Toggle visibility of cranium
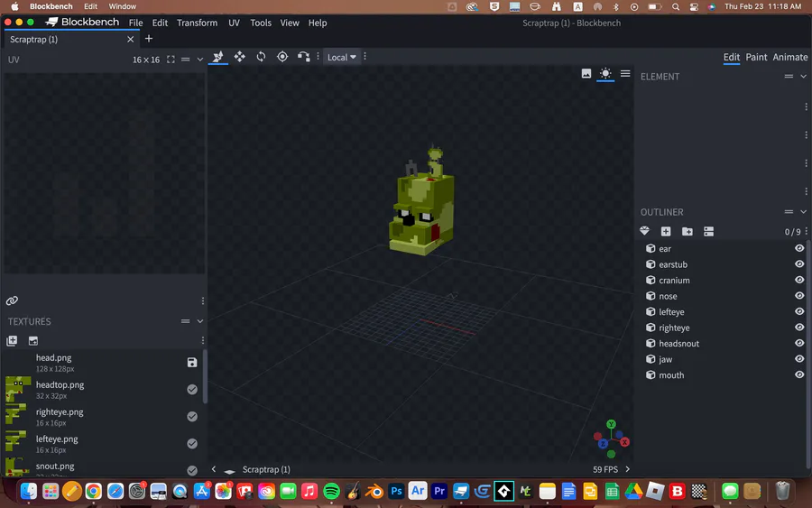This screenshot has width=812, height=508. click(x=799, y=280)
